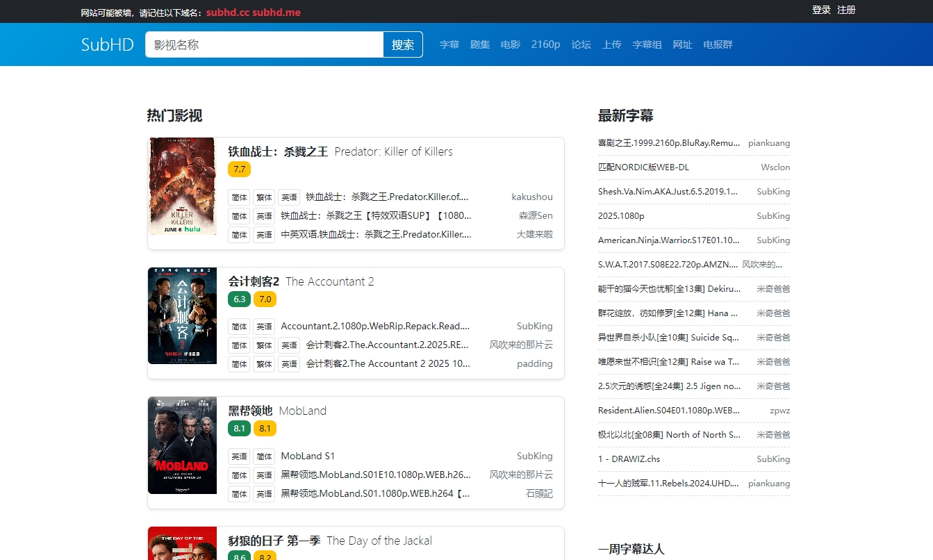Click the green 8.1 rating badge for MobLand
The image size is (933, 560).
(239, 428)
